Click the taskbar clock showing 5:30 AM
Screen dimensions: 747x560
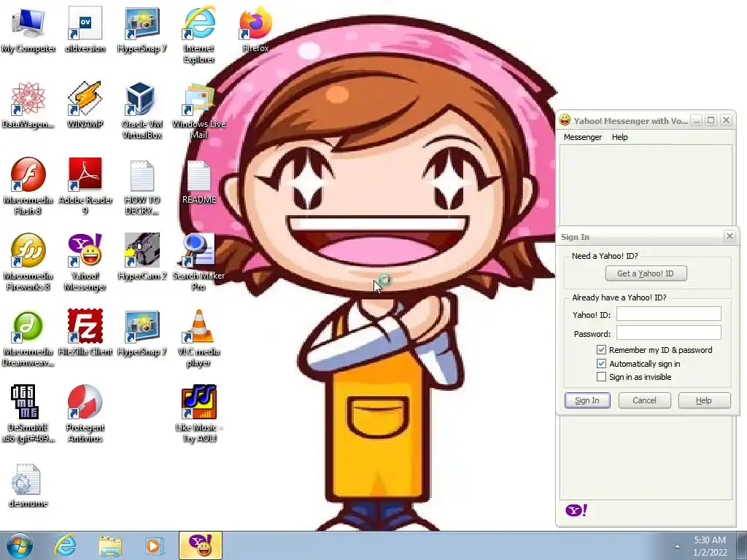(x=710, y=546)
